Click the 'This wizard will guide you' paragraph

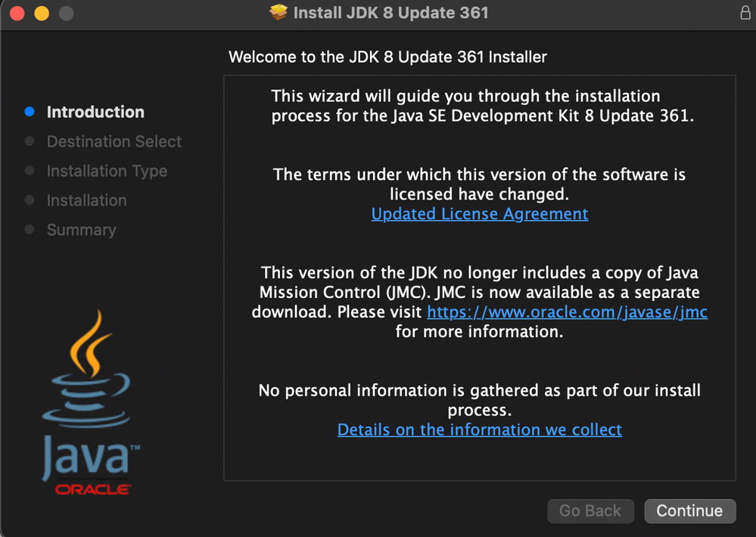click(x=482, y=106)
